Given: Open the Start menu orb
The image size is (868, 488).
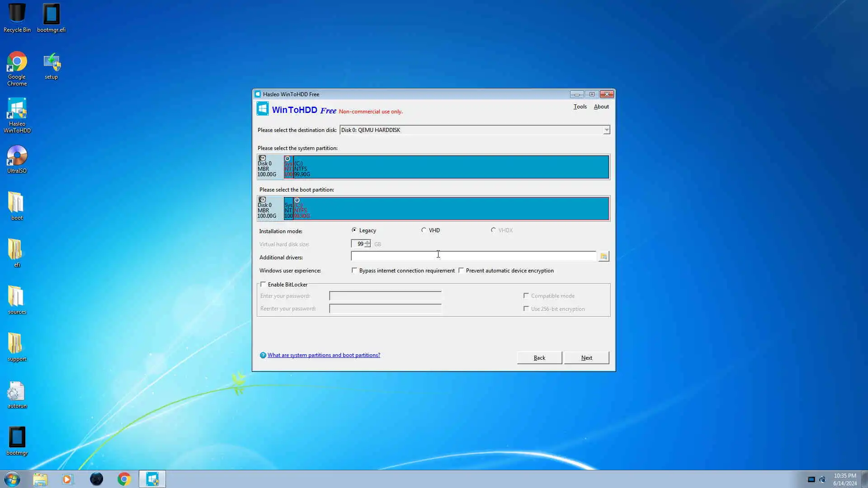Looking at the screenshot, I should [12, 479].
